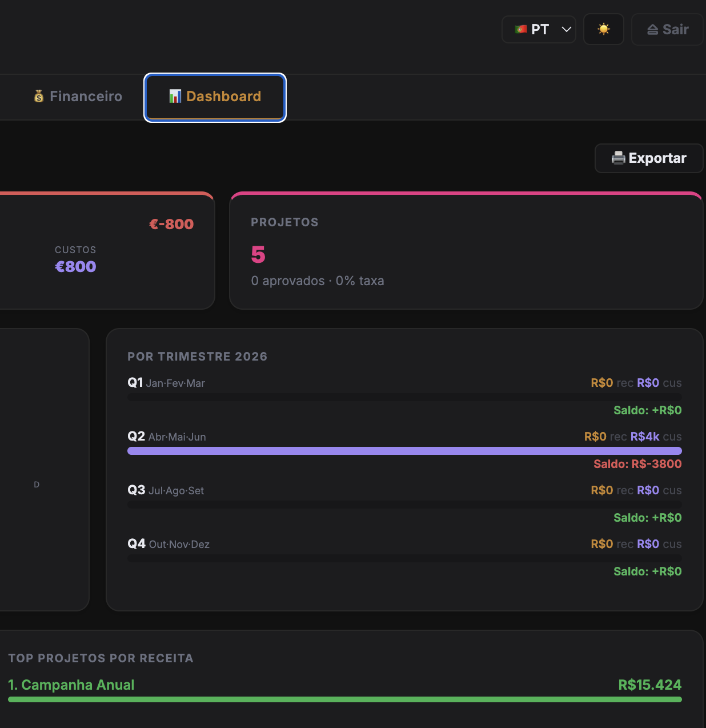
Task: Click the €-800 balance value
Action: (171, 224)
